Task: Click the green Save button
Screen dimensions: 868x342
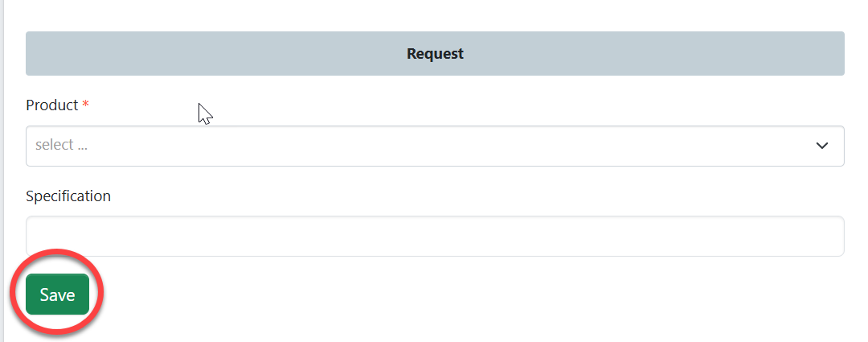Action: click(57, 295)
